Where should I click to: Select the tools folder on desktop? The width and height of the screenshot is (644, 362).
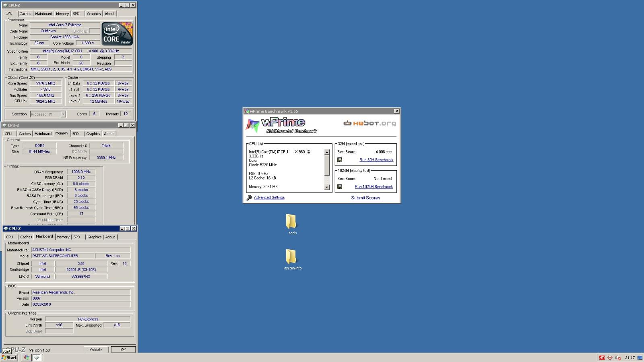pos(292,224)
